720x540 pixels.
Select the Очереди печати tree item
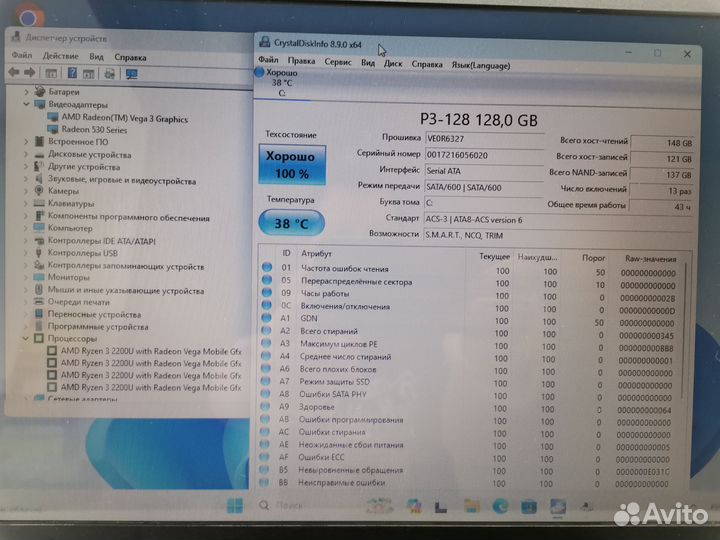click(x=79, y=302)
